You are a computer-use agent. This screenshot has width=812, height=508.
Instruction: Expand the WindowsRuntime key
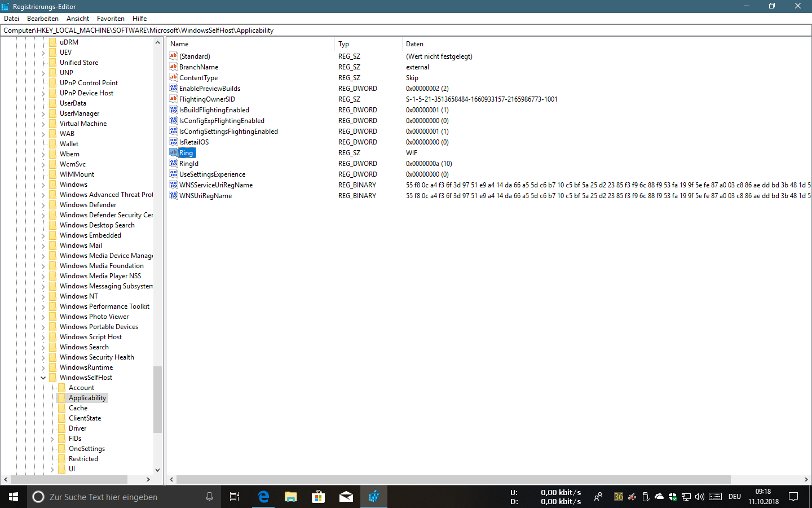point(43,367)
